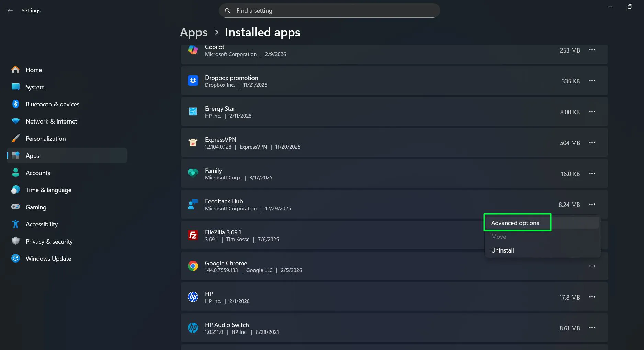Click the Copilot app icon
This screenshot has height=350, width=644.
coord(193,50)
